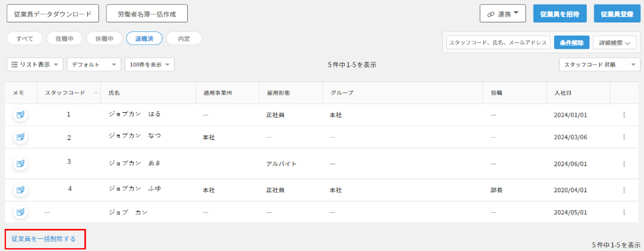Screen dimensions: 644x251
Task: Open memo icon for ジョブカン はる
Action: click(21, 115)
